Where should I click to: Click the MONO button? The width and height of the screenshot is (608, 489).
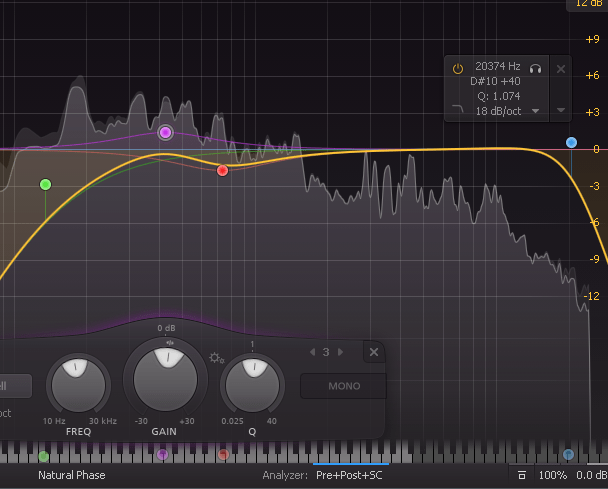(343, 386)
